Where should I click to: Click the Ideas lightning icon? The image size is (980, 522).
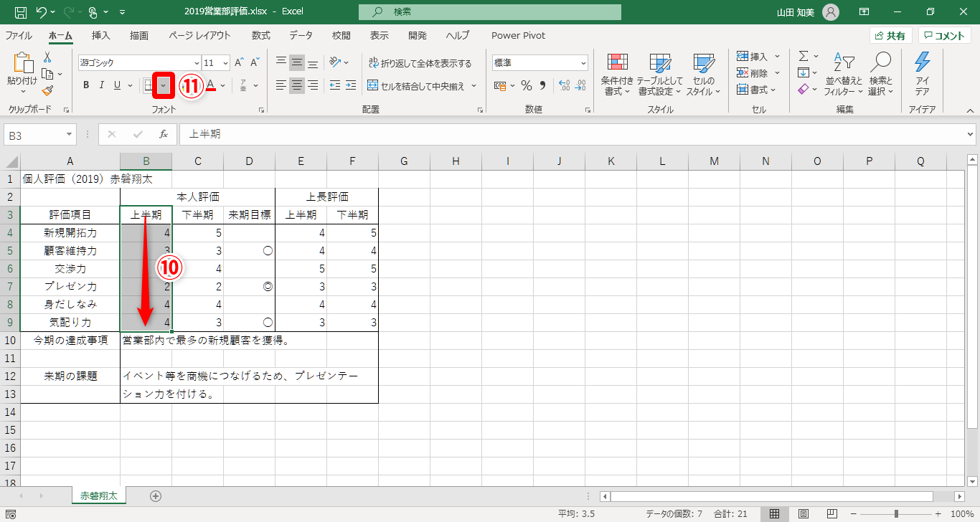[923, 75]
